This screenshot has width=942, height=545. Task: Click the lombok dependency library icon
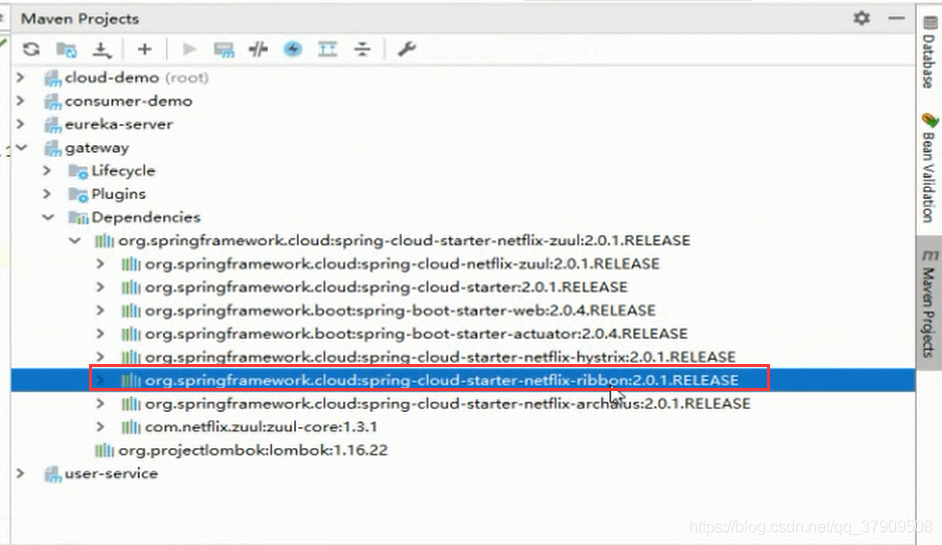pos(104,450)
